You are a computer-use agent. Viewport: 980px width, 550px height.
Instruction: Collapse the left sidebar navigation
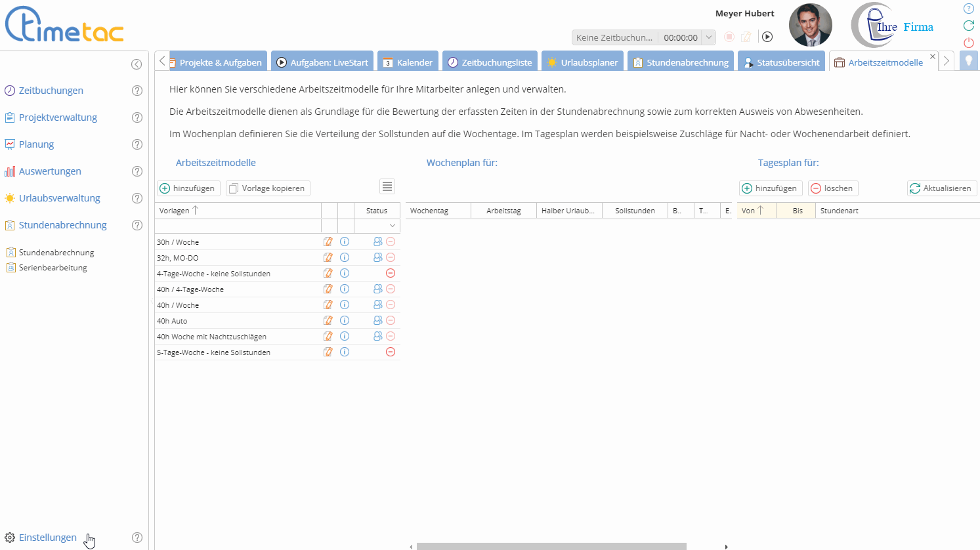pyautogui.click(x=137, y=64)
